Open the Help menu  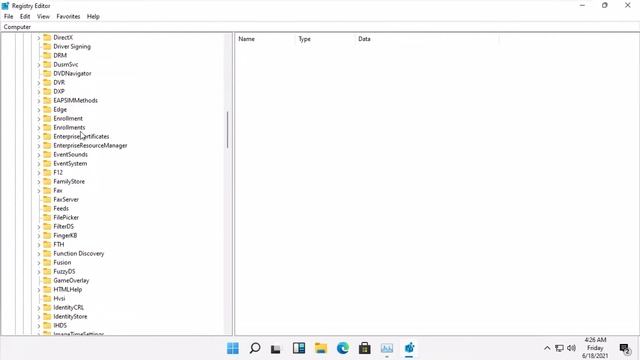pos(93,16)
